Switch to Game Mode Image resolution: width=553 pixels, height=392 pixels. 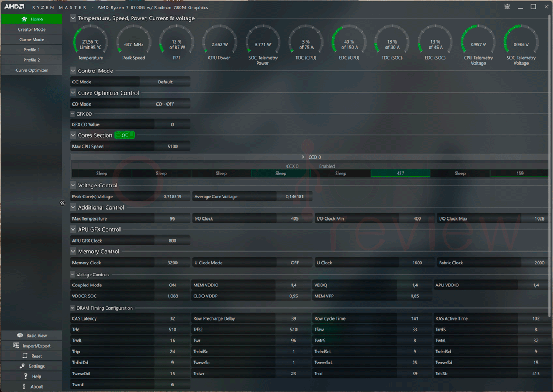(32, 39)
